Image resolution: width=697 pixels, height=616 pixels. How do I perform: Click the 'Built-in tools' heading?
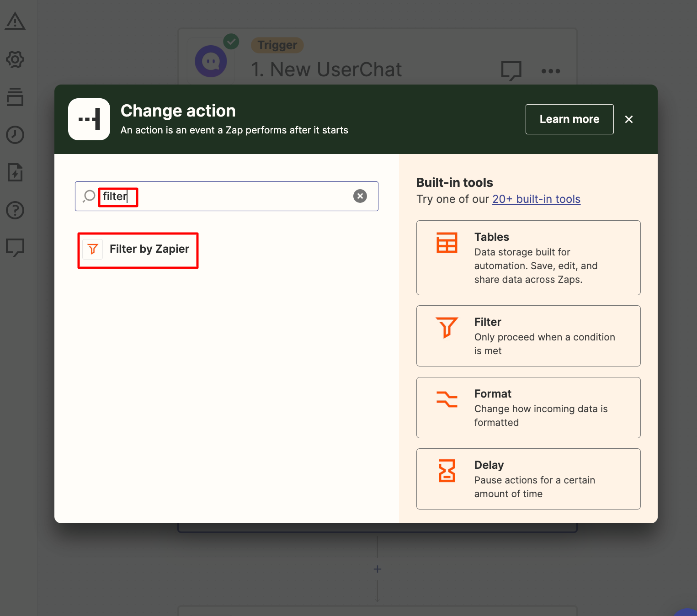pyautogui.click(x=455, y=183)
